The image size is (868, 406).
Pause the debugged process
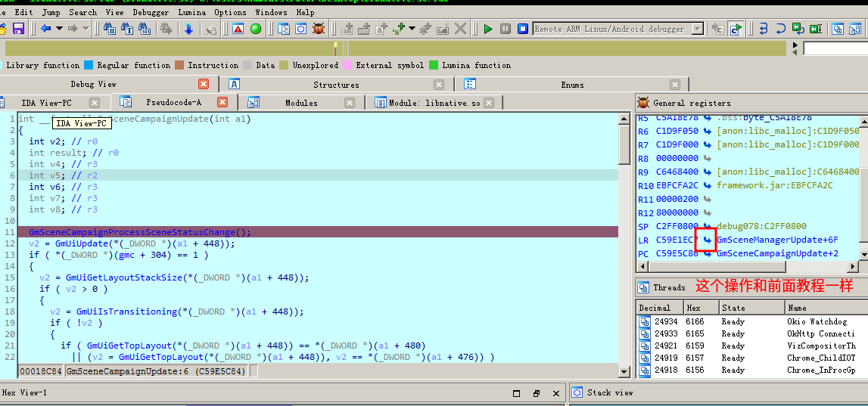coord(506,29)
